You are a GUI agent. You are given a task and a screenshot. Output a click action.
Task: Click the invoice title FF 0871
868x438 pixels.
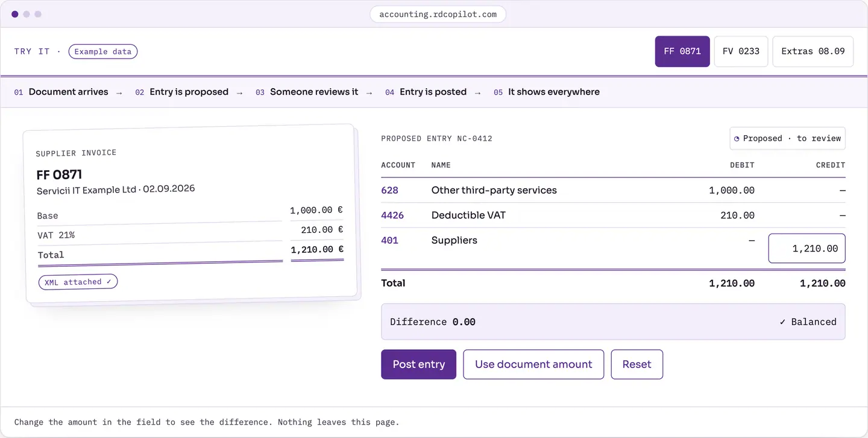click(59, 174)
